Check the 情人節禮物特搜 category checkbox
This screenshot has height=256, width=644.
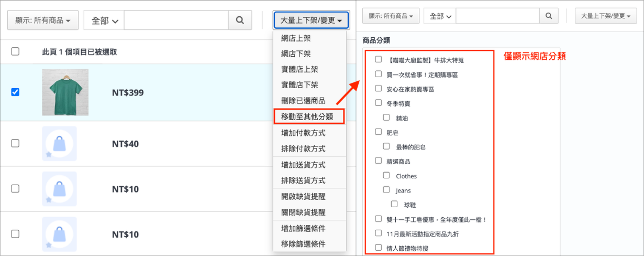pyautogui.click(x=379, y=247)
